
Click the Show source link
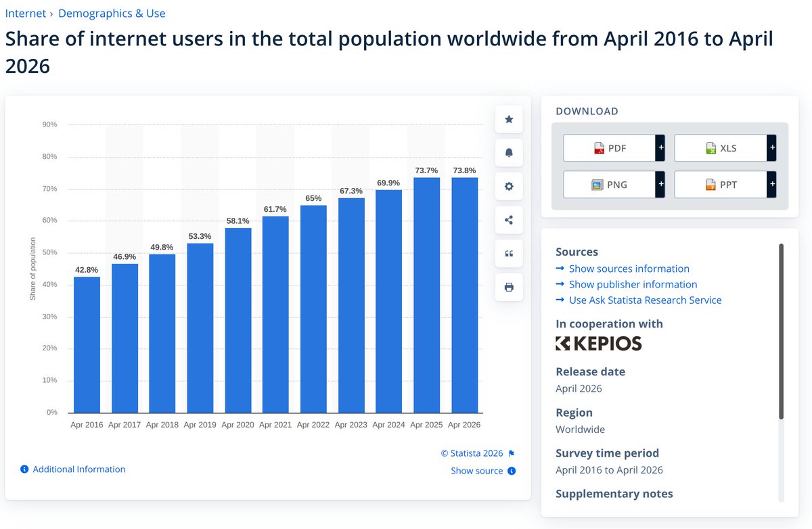(x=477, y=471)
